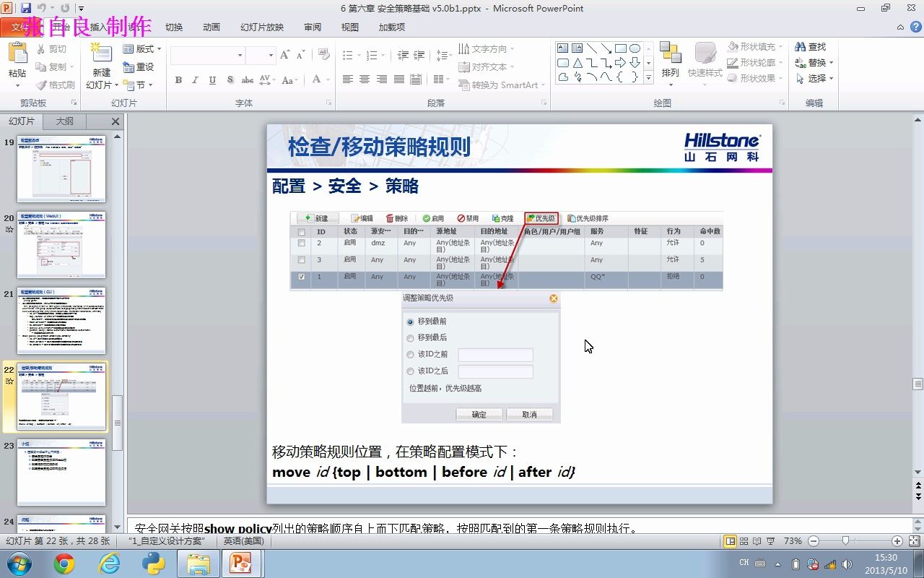
Task: Click the zoom out minus button
Action: click(x=814, y=541)
